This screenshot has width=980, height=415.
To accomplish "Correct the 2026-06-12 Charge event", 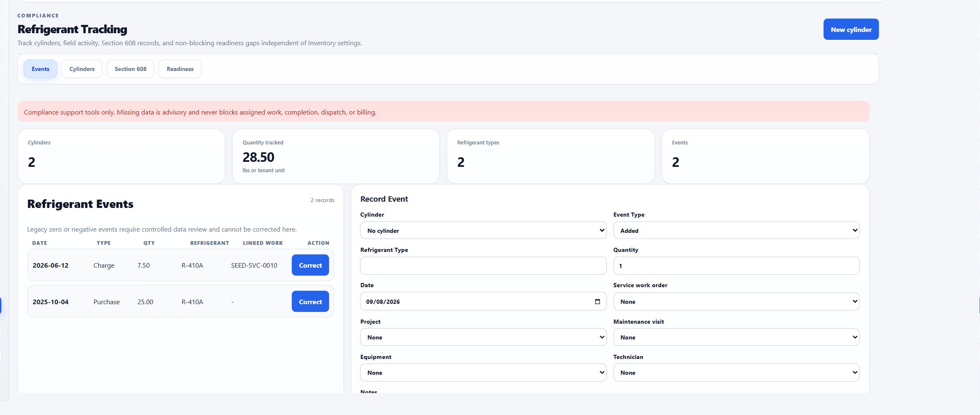I will pyautogui.click(x=310, y=265).
